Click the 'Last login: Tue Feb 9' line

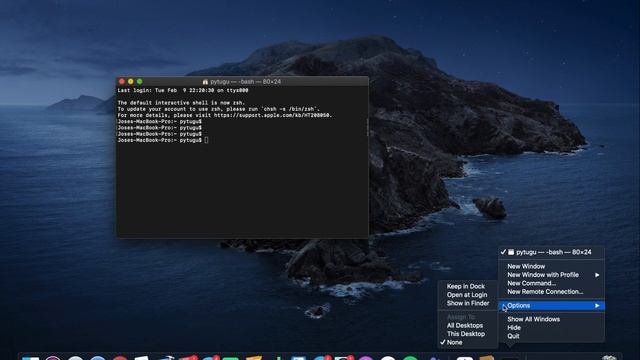183,91
